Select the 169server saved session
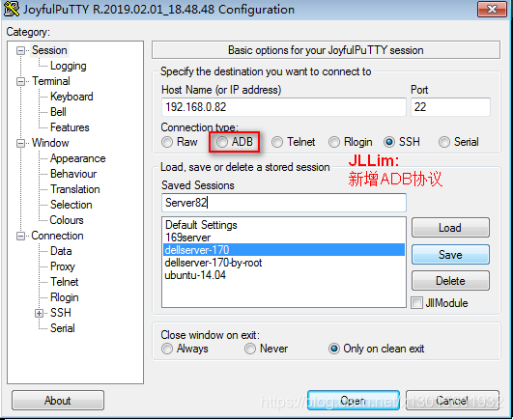This screenshot has height=420, width=513. click(x=284, y=238)
